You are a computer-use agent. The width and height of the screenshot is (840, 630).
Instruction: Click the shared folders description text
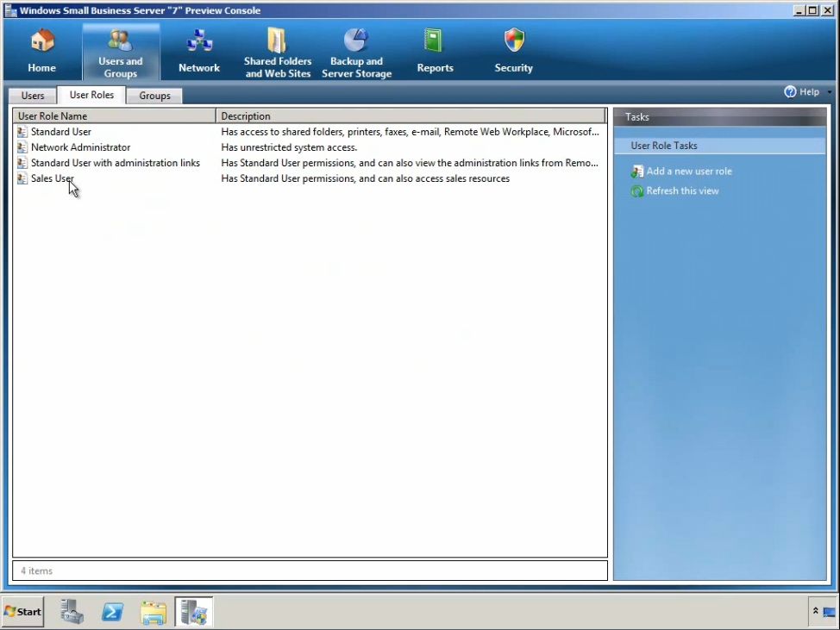tap(411, 132)
